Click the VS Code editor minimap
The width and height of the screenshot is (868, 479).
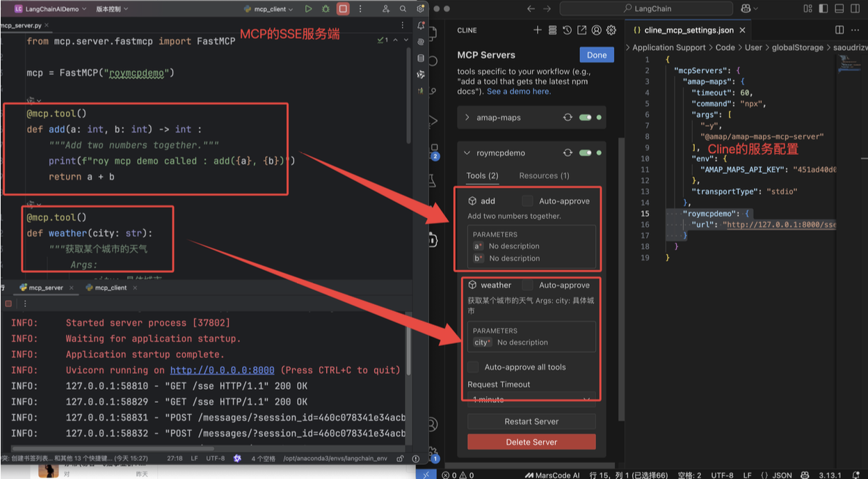(851, 65)
